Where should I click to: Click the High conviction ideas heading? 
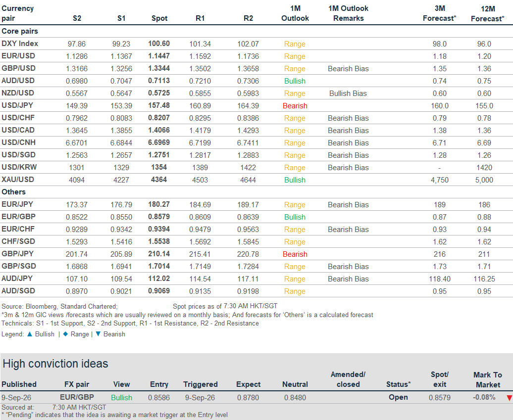click(x=55, y=364)
